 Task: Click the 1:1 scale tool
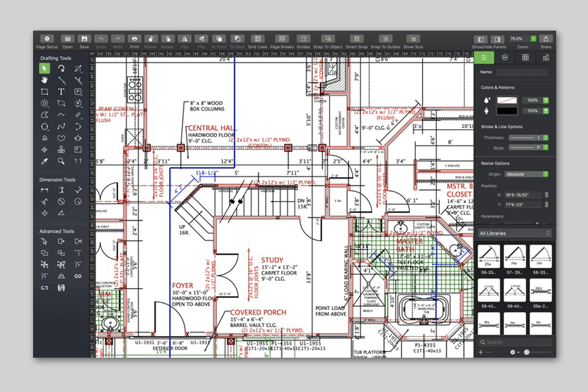[78, 161]
